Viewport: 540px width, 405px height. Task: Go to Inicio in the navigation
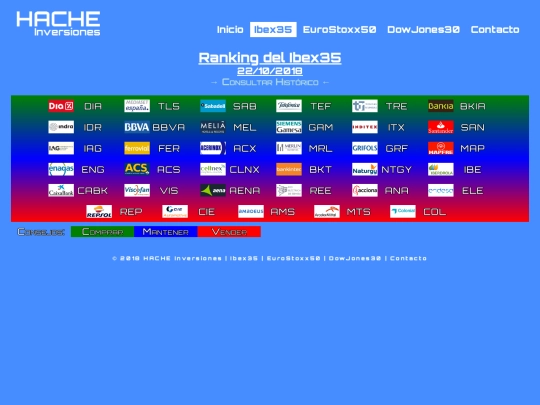click(230, 30)
